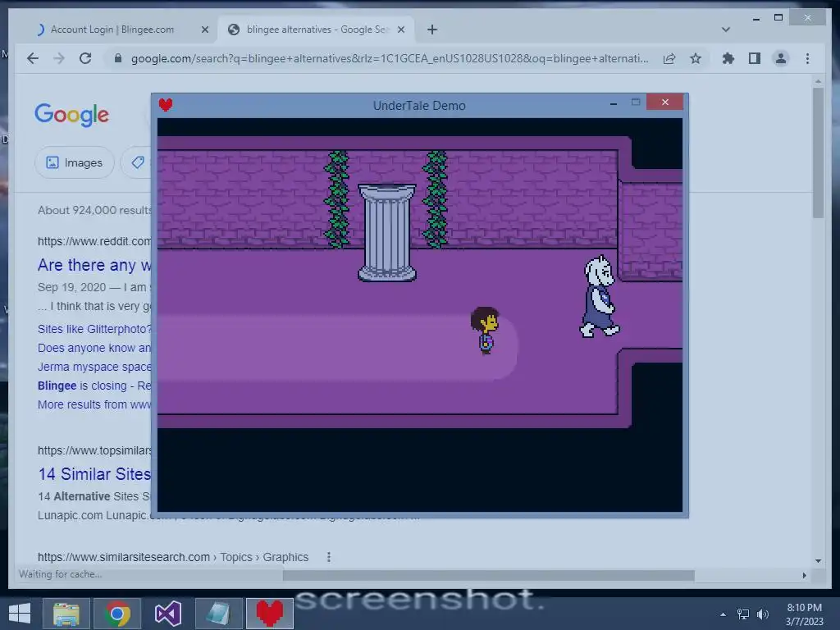The width and height of the screenshot is (840, 630).
Task: Open 'Blingee is closing' sublink
Action: click(94, 386)
